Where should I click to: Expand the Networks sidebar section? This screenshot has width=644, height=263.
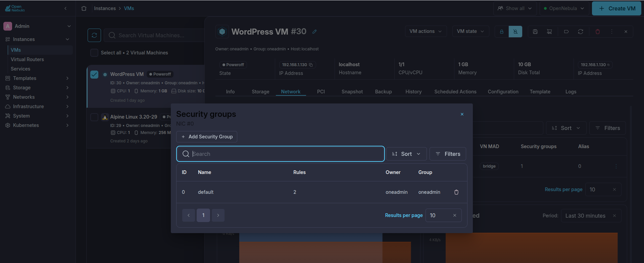37,97
